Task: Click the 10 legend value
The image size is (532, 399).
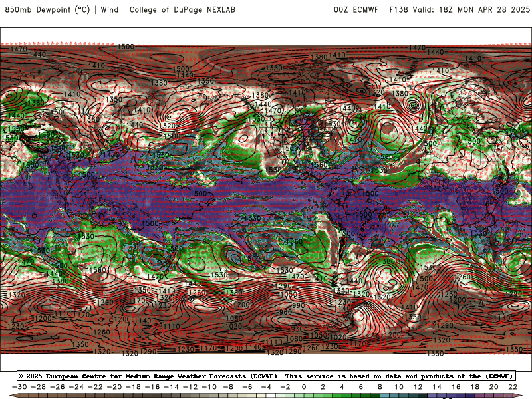Action: click(x=399, y=387)
